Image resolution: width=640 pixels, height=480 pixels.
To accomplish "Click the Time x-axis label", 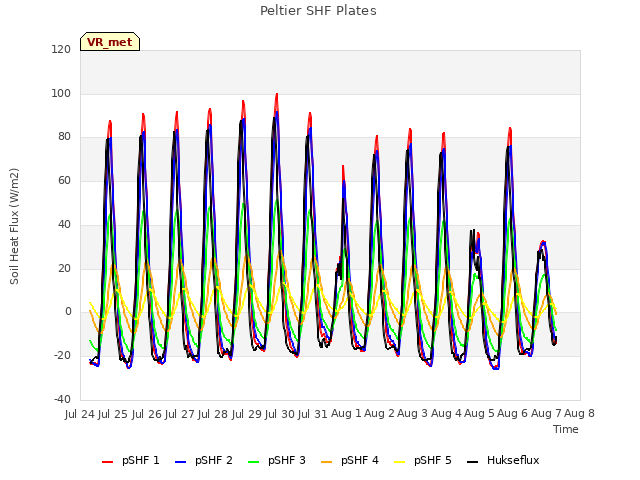I will coord(566,429).
